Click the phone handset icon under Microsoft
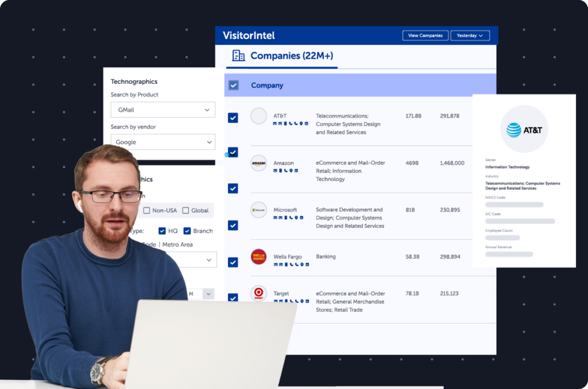Image resolution: width=588 pixels, height=389 pixels. tap(291, 217)
